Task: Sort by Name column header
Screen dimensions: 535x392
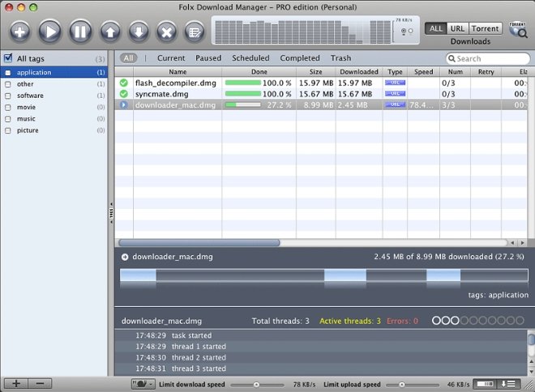Action: [x=178, y=72]
